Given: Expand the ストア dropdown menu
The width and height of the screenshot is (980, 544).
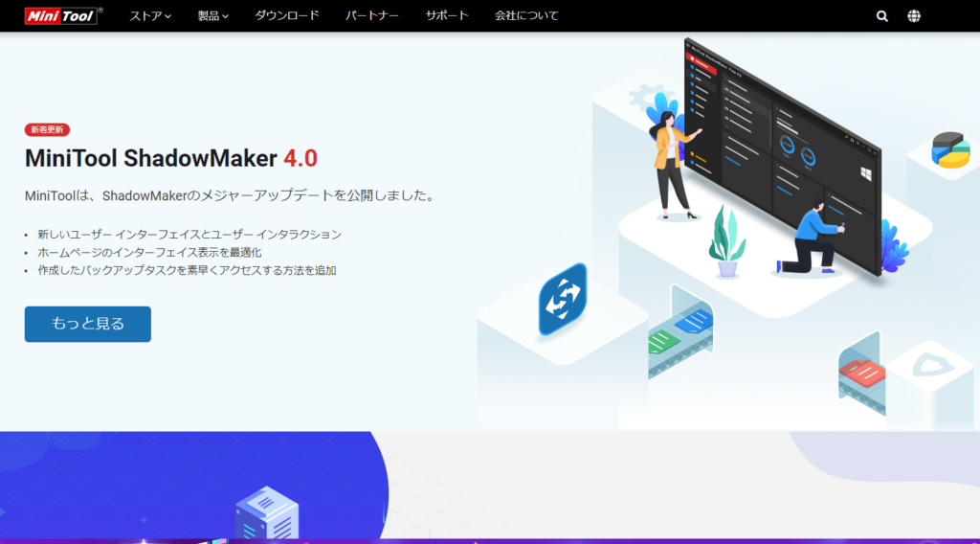Looking at the screenshot, I should coord(150,16).
